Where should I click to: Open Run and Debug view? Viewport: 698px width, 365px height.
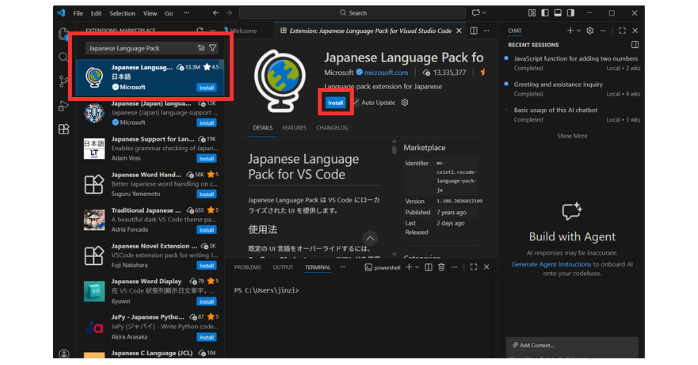pos(63,105)
